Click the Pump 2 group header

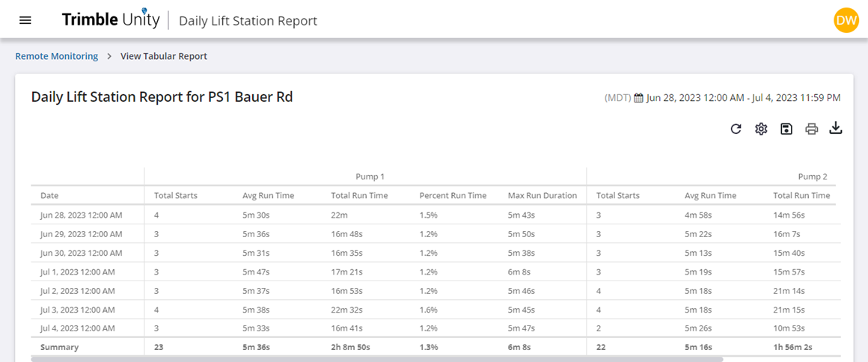point(813,177)
